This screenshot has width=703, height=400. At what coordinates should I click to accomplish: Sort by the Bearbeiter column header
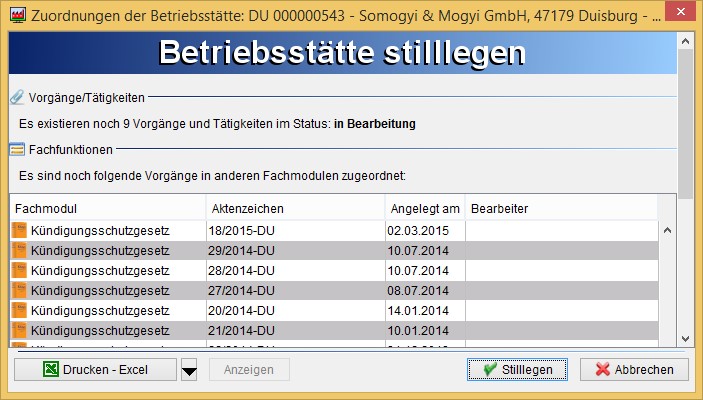coord(561,209)
